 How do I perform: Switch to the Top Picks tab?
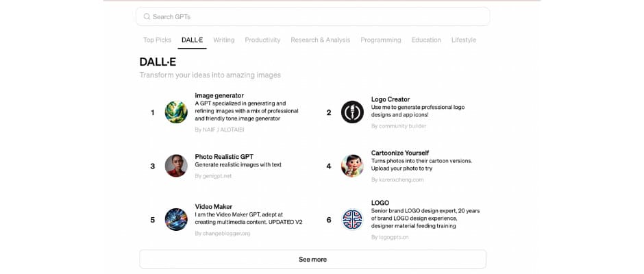tap(157, 40)
